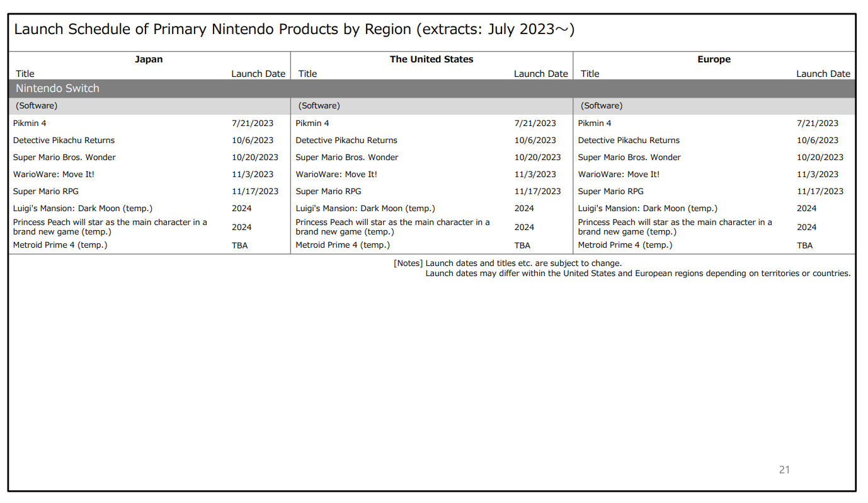Click '(Software)' subheading in the Europe column
The width and height of the screenshot is (868, 503).
pos(602,106)
